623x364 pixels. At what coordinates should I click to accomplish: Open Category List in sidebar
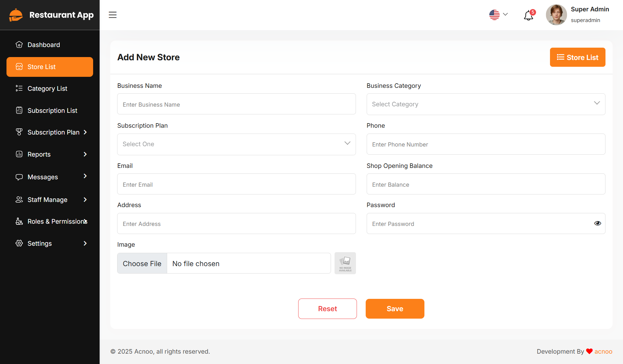pos(47,88)
